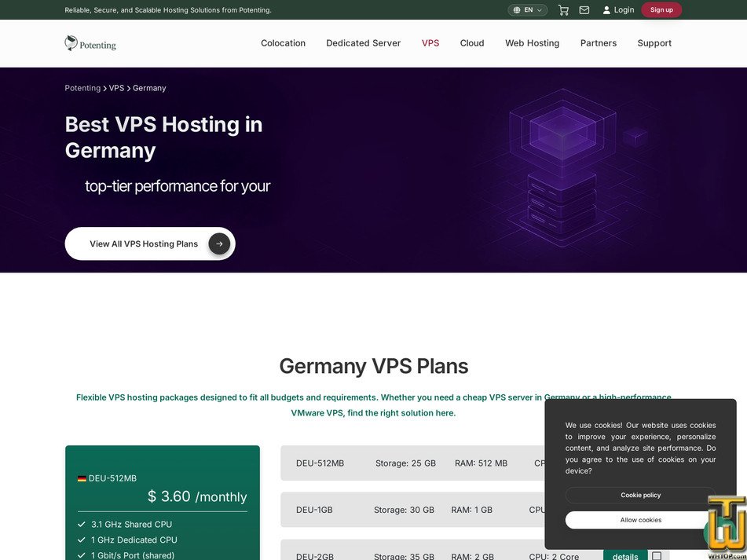The height and width of the screenshot is (560, 747).
Task: Click the 1 GHz Dedicated CPU feature
Action: pyautogui.click(x=134, y=540)
